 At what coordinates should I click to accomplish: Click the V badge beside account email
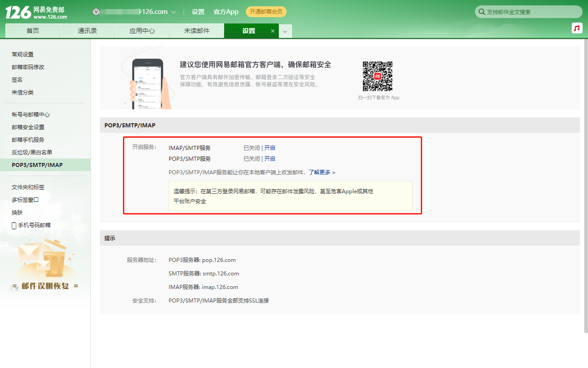click(95, 12)
